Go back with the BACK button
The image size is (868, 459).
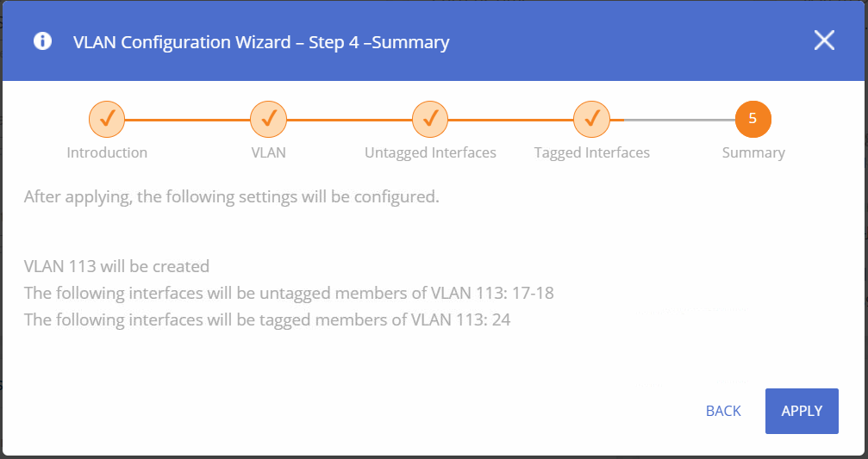[x=723, y=411]
